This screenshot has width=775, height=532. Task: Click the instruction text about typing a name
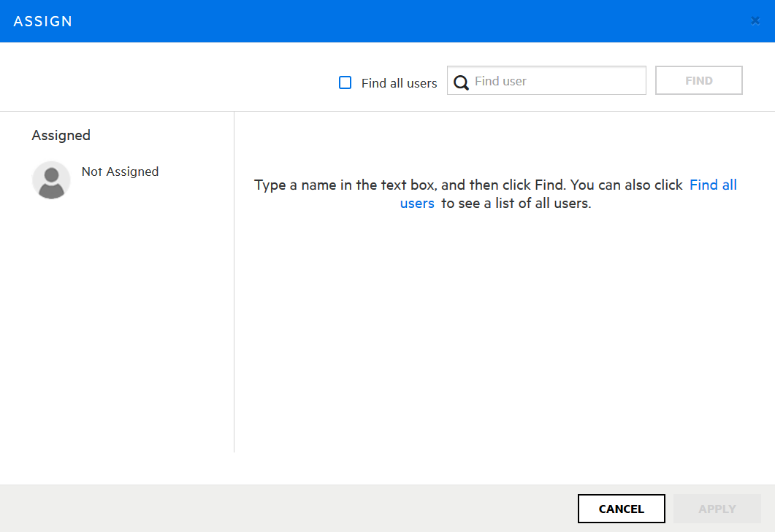(x=467, y=185)
